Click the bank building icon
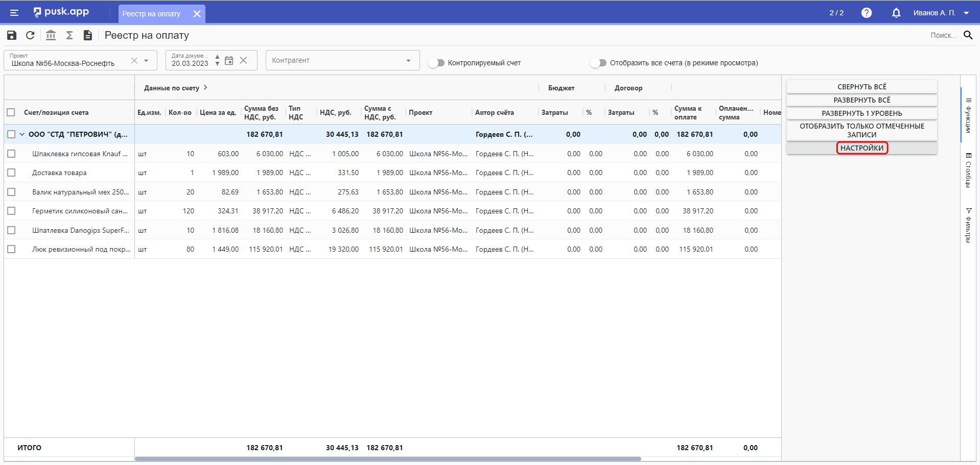Image resolution: width=980 pixels, height=465 pixels. point(51,35)
